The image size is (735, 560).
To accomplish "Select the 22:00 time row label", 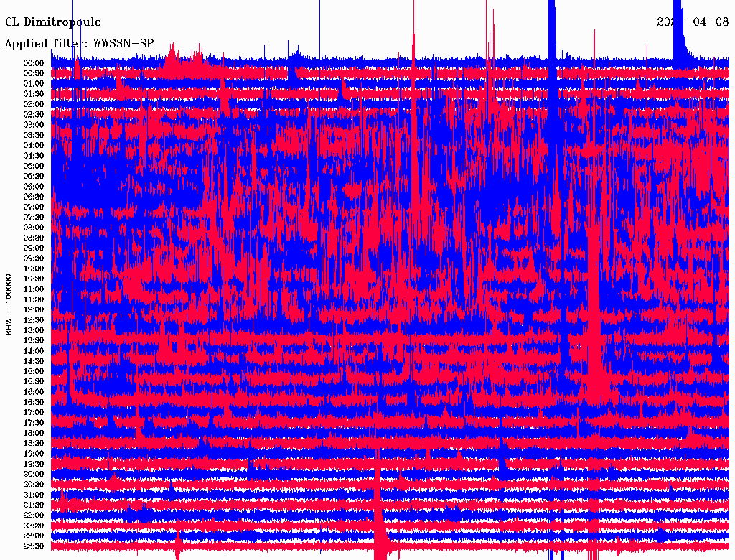I will pyautogui.click(x=34, y=515).
